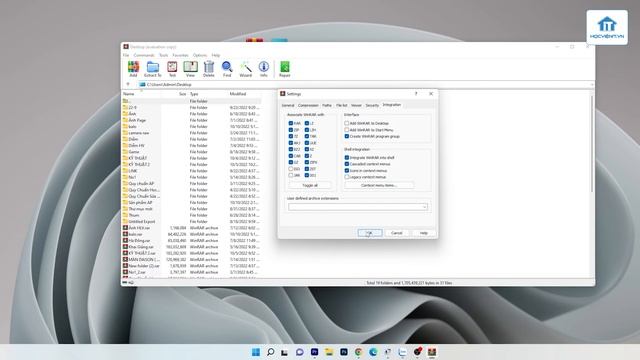The height and width of the screenshot is (360, 640).
Task: Confirm settings with OK button
Action: (370, 233)
